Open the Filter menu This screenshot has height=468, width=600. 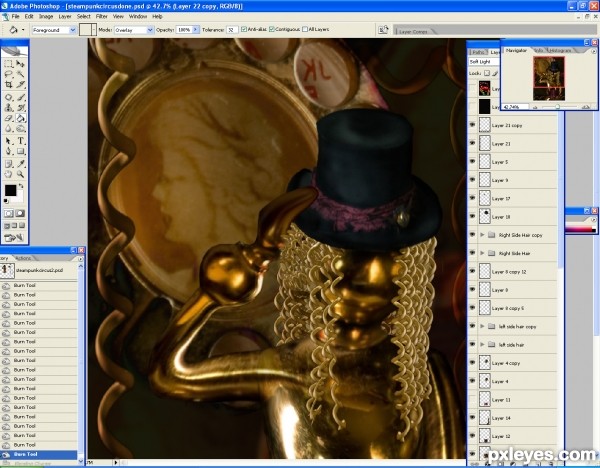pyautogui.click(x=101, y=16)
